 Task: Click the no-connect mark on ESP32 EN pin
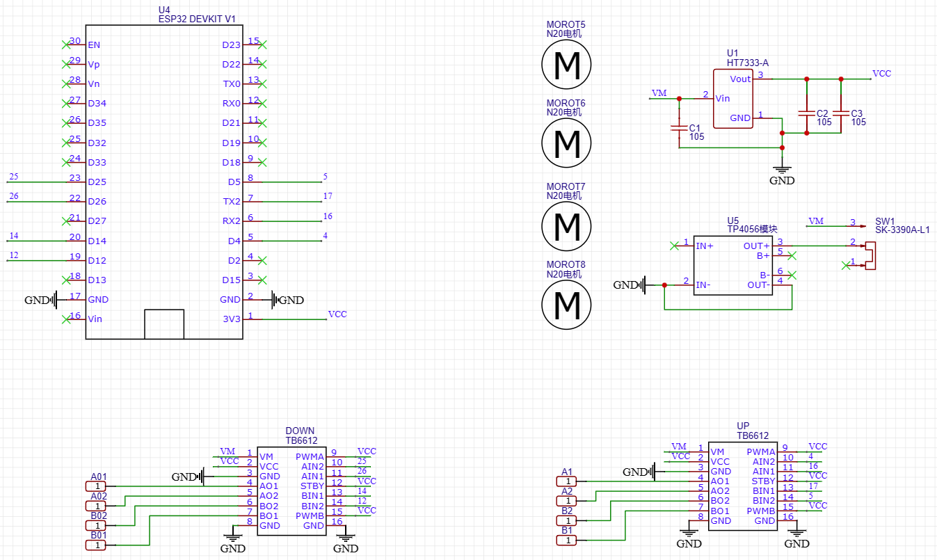pyautogui.click(x=66, y=45)
